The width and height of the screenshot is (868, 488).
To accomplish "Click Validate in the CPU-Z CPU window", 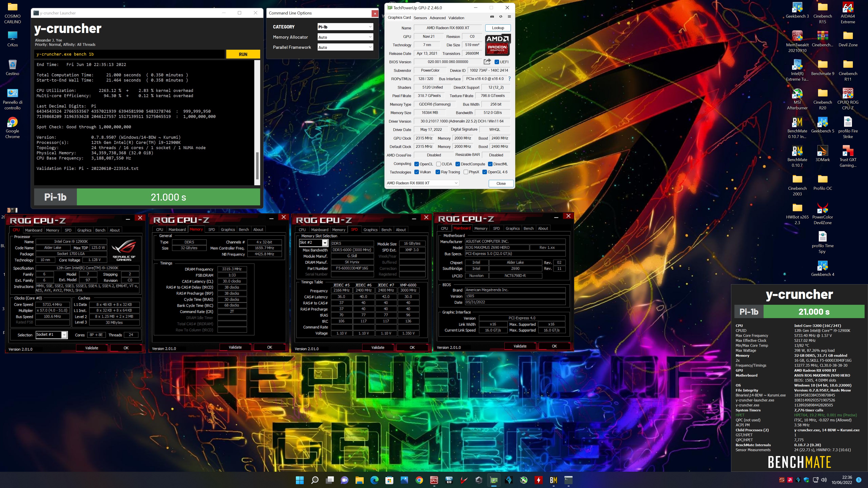I will coord(92,348).
